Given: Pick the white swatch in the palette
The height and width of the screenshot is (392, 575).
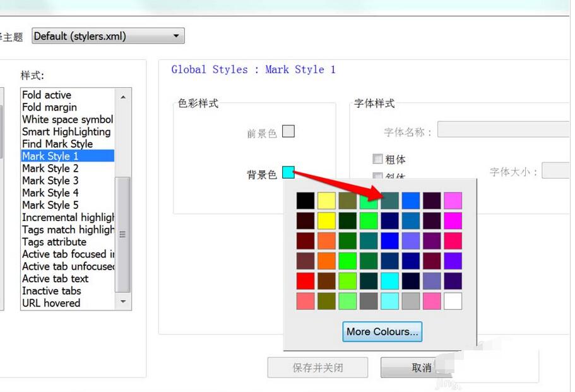Looking at the screenshot, I should [453, 301].
